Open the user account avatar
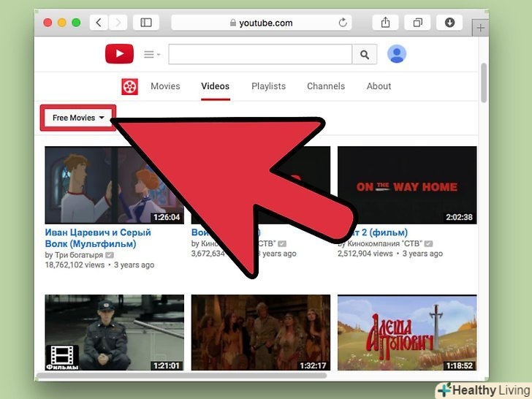 tap(397, 53)
